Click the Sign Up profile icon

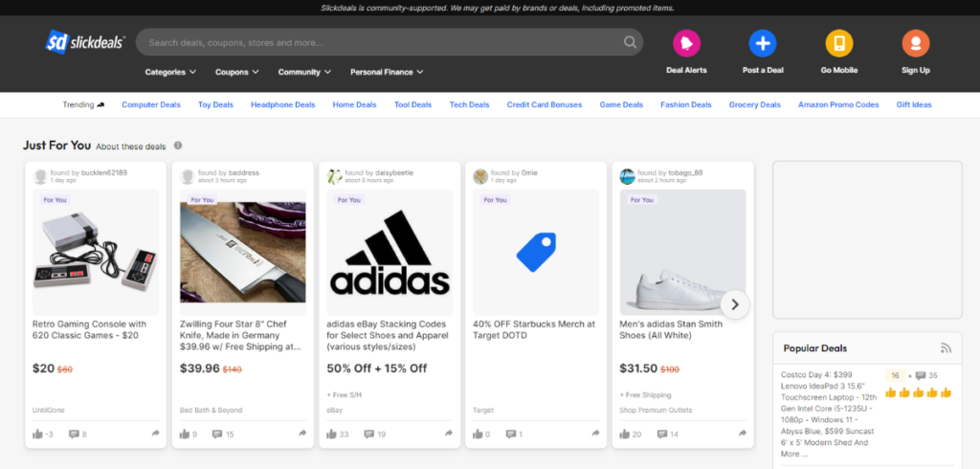[916, 43]
